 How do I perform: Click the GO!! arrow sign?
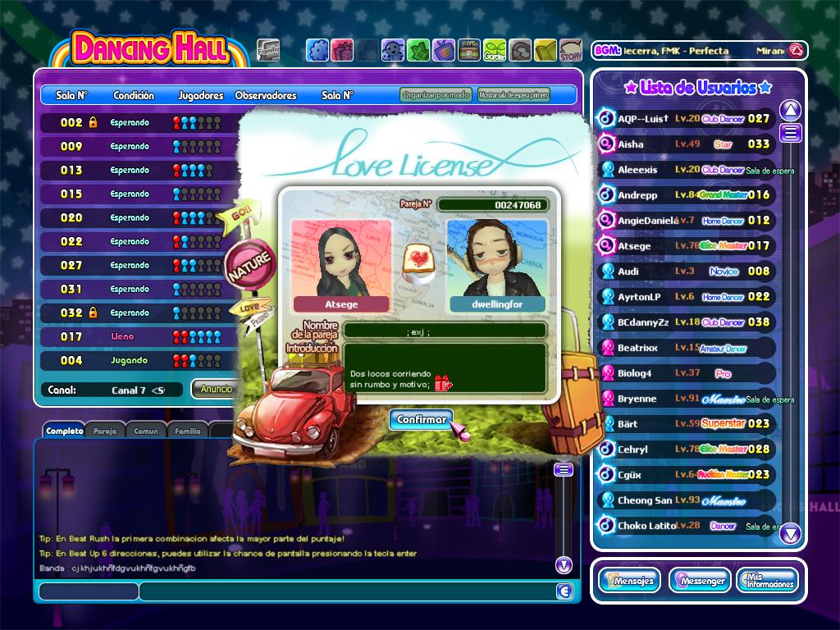[240, 216]
